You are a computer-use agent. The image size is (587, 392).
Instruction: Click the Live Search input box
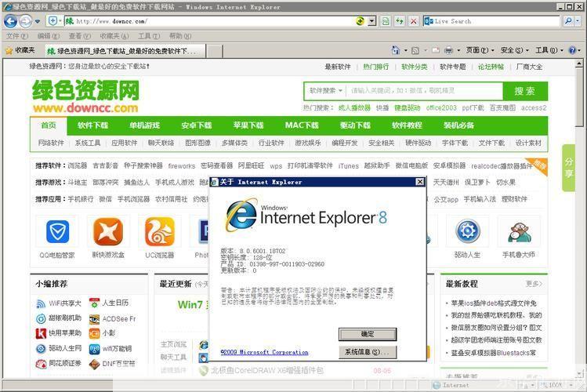tap(496, 21)
